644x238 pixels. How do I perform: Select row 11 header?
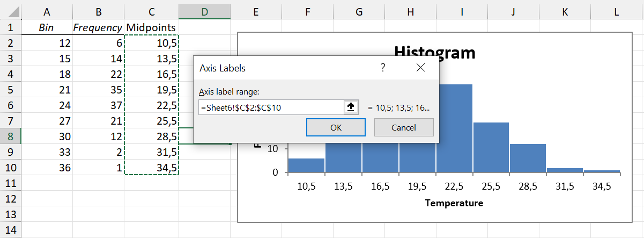click(x=11, y=183)
